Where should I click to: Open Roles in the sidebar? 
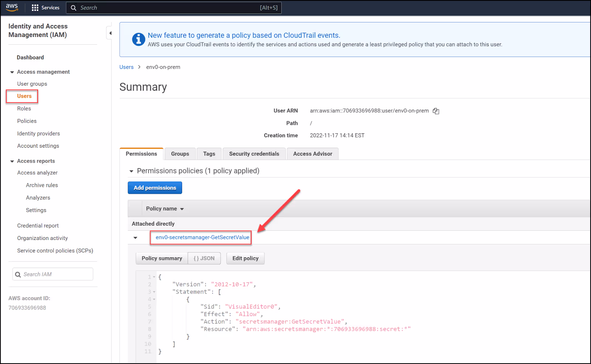(x=24, y=109)
